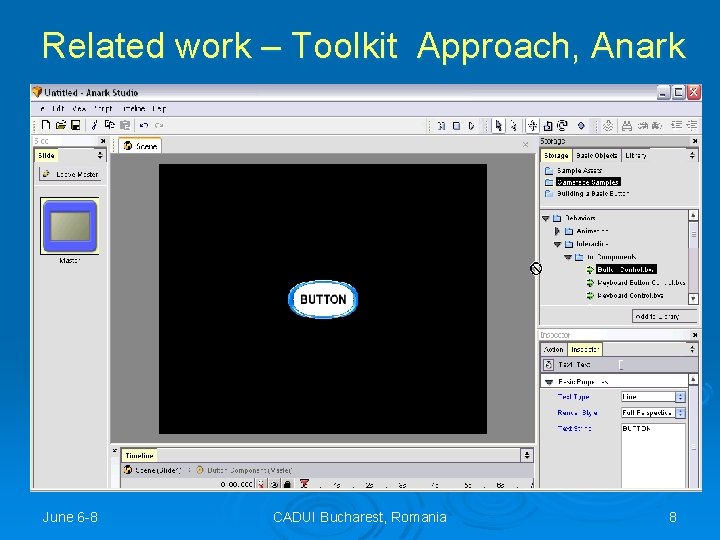Click the rewind-to-start playback icon
This screenshot has width=720, height=540.
point(441,126)
